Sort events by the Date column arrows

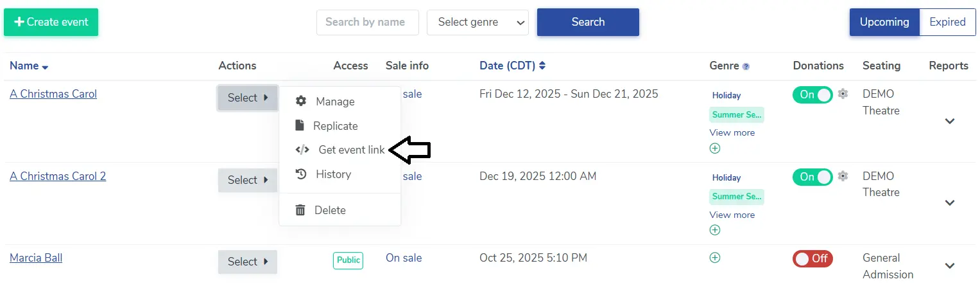coord(542,66)
